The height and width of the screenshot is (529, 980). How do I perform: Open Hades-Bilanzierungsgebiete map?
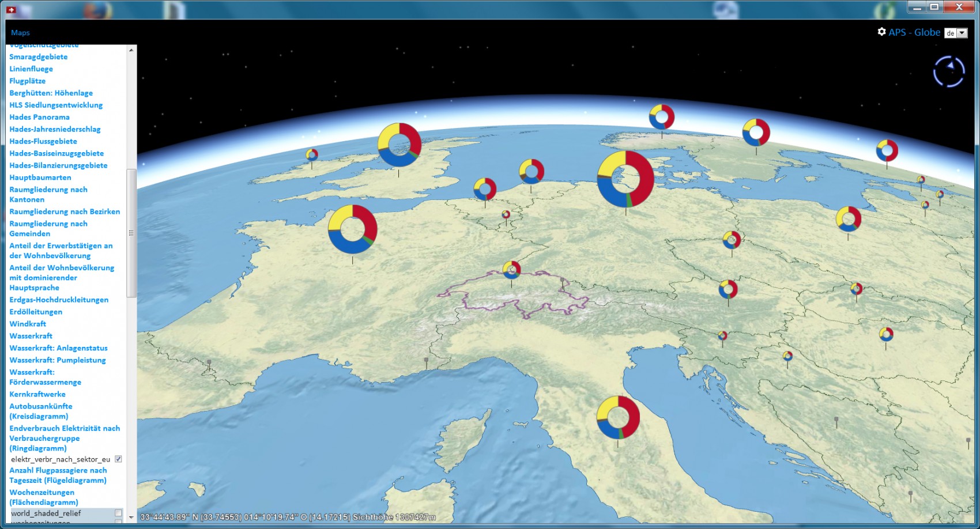click(58, 165)
